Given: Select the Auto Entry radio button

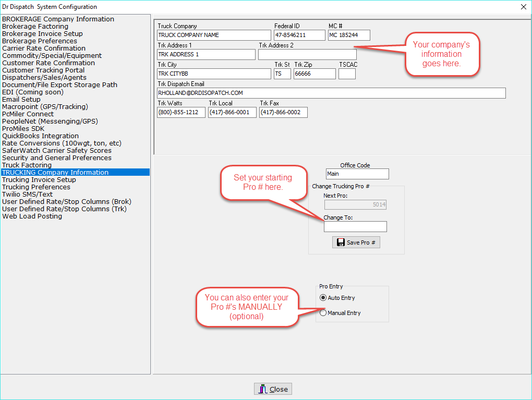Looking at the screenshot, I should pos(323,298).
